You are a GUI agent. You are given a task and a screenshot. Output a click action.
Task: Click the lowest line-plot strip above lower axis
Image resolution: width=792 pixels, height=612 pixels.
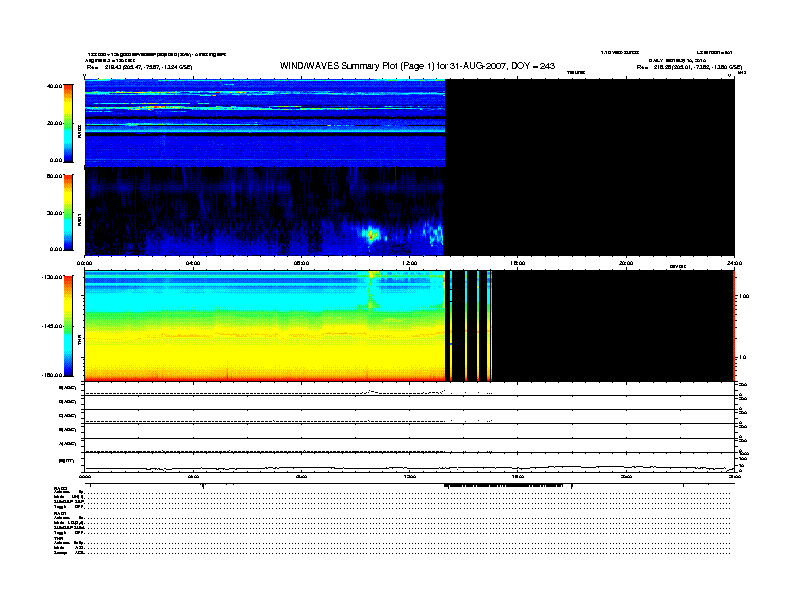409,463
